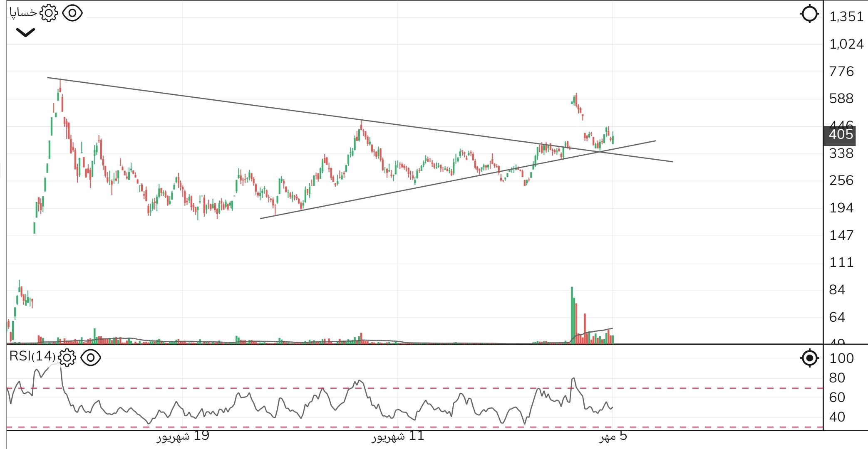Viewport: 868px width, 449px height.
Task: Open the RSI(14) indicator settings gear
Action: (x=67, y=358)
